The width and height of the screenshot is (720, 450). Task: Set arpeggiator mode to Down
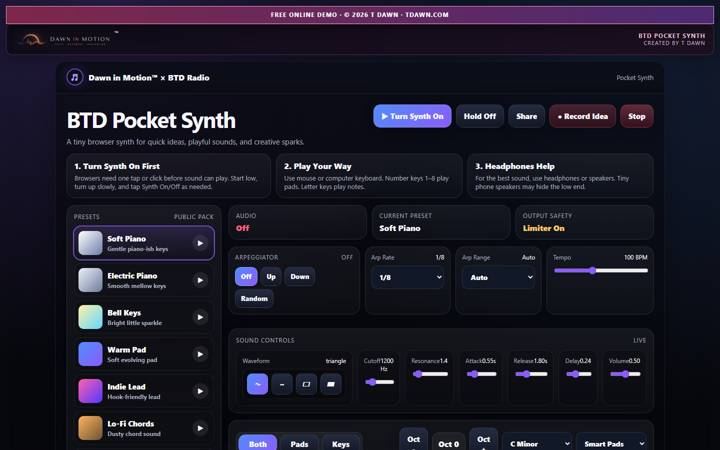299,276
